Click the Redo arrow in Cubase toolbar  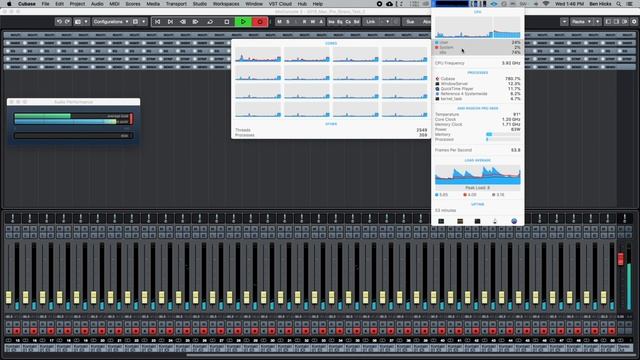tap(67, 22)
